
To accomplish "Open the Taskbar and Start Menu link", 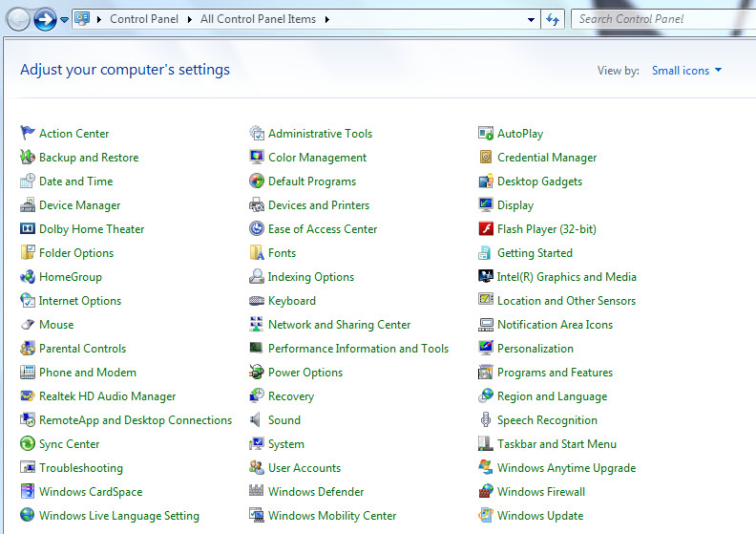I will [x=556, y=444].
